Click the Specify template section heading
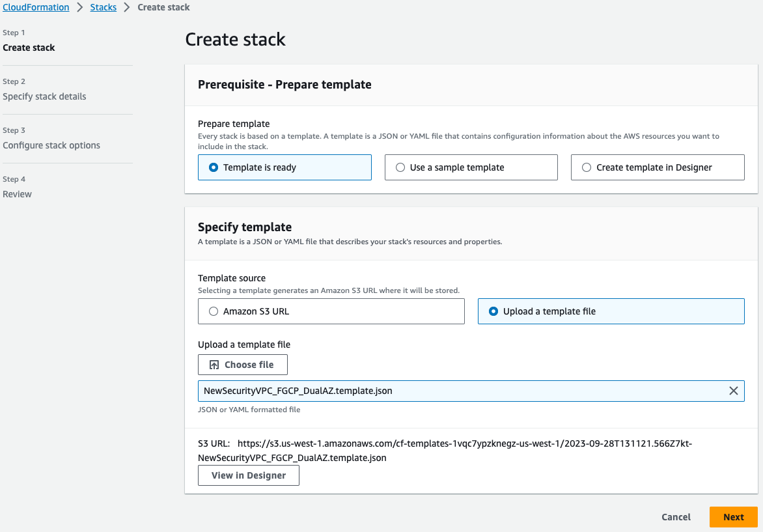763x532 pixels. [245, 227]
